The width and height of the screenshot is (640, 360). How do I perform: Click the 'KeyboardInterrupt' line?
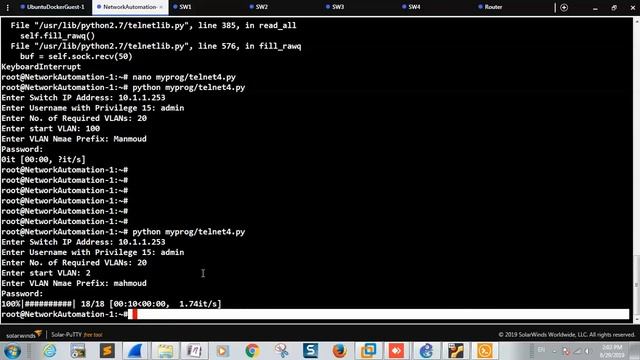(41, 67)
